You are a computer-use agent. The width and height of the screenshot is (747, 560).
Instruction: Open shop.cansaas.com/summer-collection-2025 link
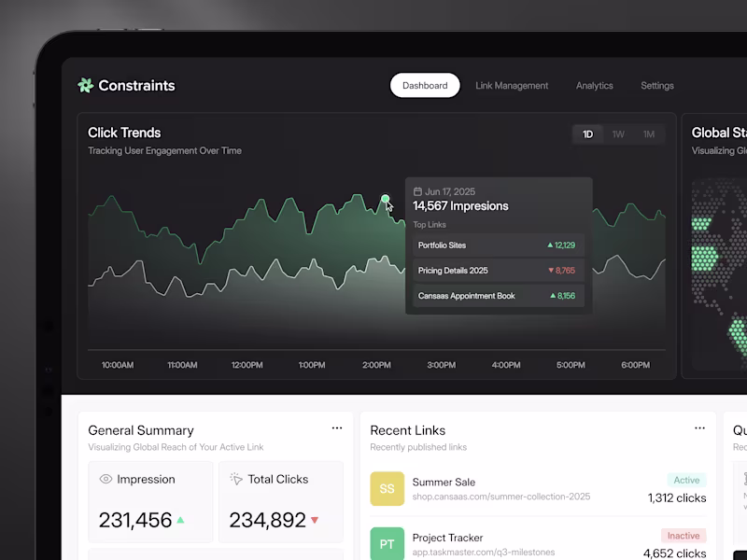(504, 497)
